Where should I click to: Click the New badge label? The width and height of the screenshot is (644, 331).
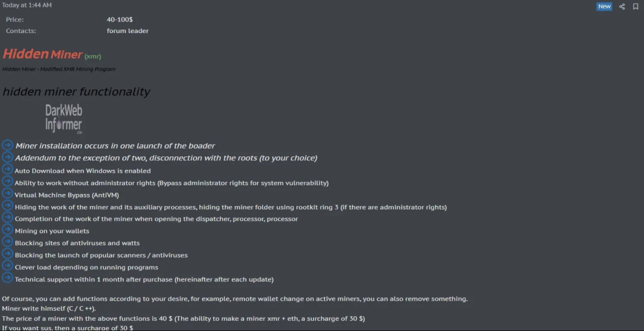coord(604,7)
